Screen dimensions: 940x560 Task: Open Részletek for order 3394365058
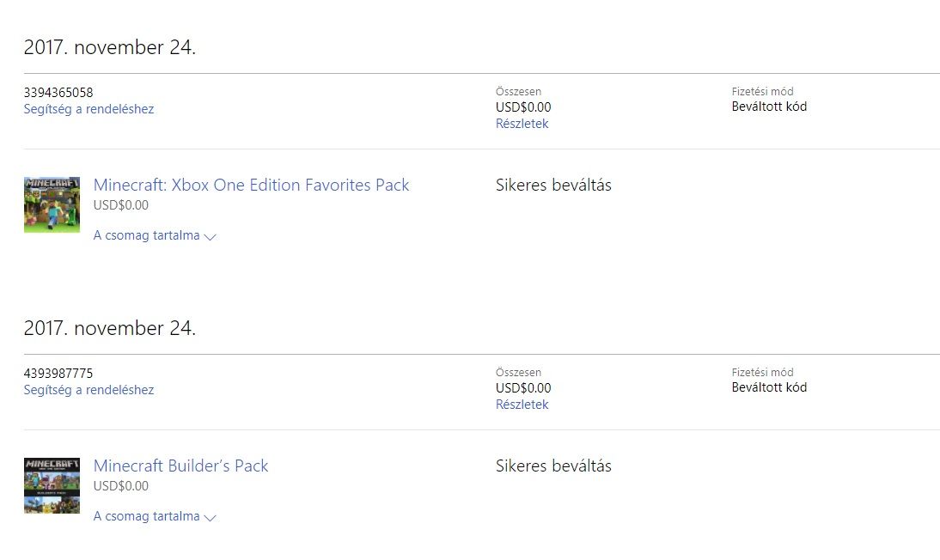point(522,124)
